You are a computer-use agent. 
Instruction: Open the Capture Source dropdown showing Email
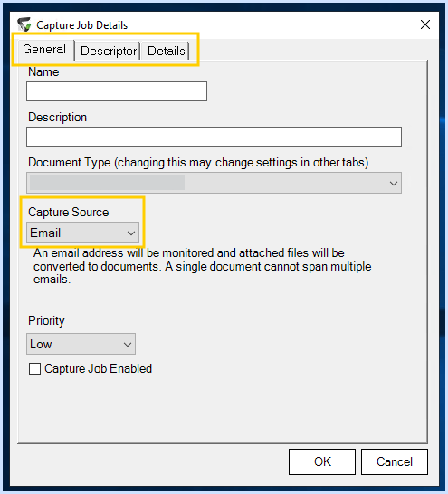point(82,233)
